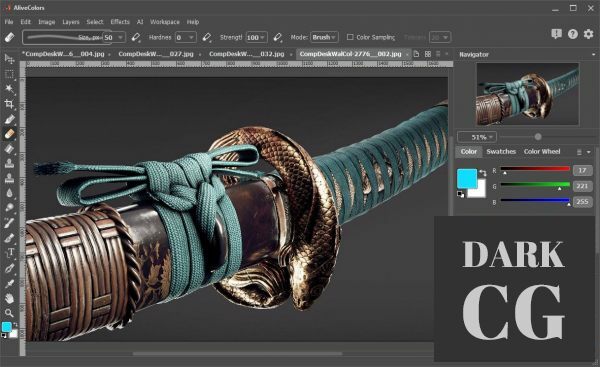The width and height of the screenshot is (600, 367).
Task: Open the Effects menu
Action: tap(120, 22)
